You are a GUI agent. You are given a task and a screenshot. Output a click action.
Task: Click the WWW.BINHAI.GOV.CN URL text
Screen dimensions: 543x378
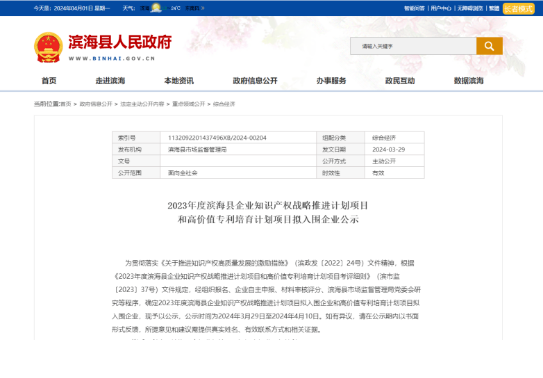click(x=112, y=58)
